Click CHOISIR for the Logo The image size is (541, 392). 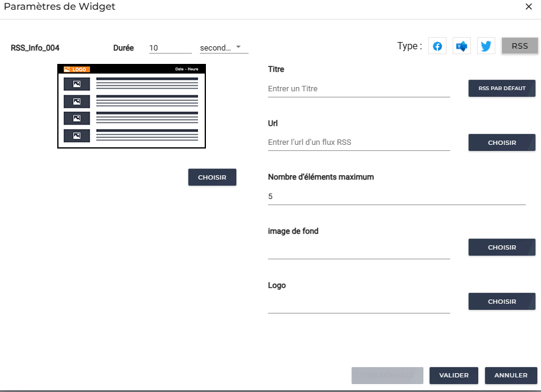[501, 301]
